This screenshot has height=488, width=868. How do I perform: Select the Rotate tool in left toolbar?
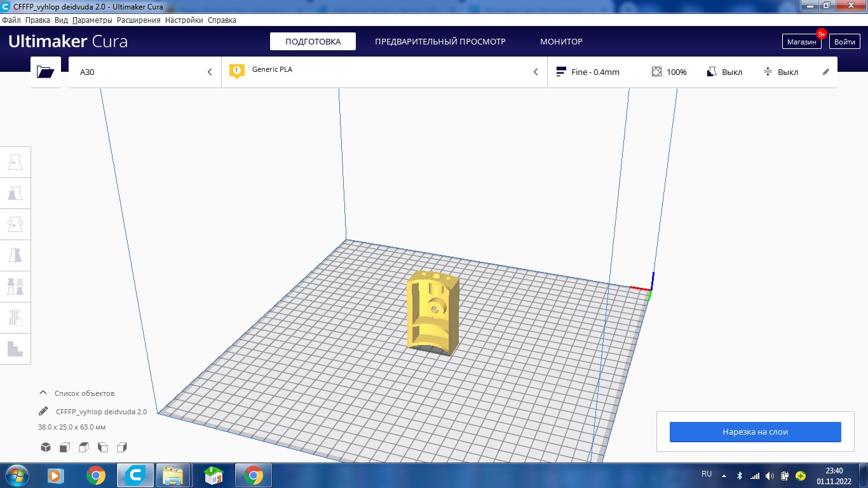coord(15,224)
